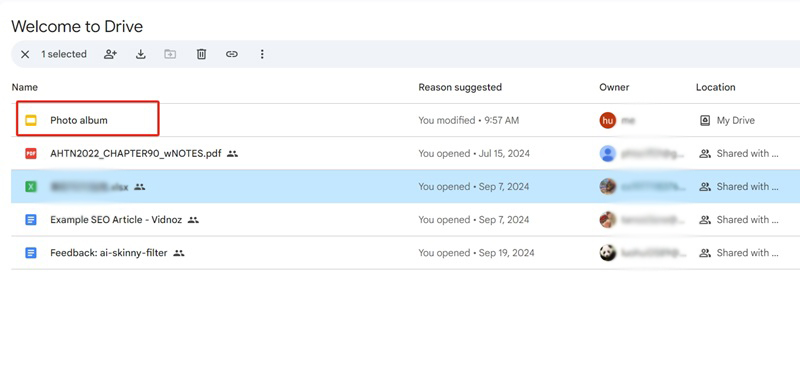Open the three-dot More actions menu
Viewport: 800px width, 371px height.
(x=262, y=54)
